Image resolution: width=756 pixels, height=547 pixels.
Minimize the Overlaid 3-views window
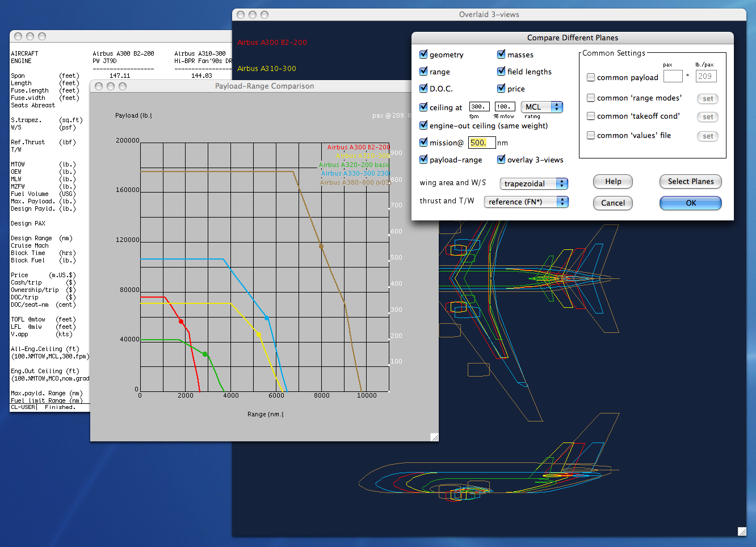pos(253,15)
